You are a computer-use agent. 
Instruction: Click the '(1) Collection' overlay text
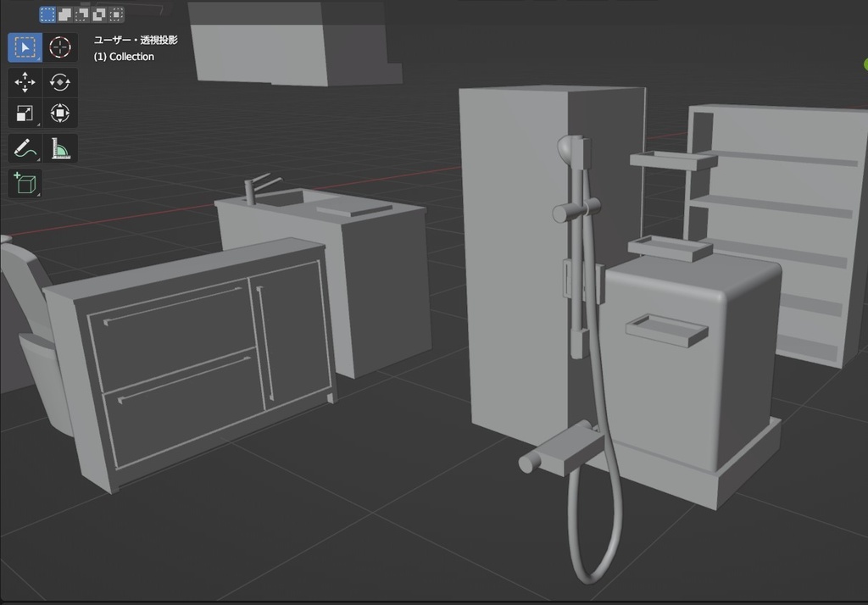(124, 57)
